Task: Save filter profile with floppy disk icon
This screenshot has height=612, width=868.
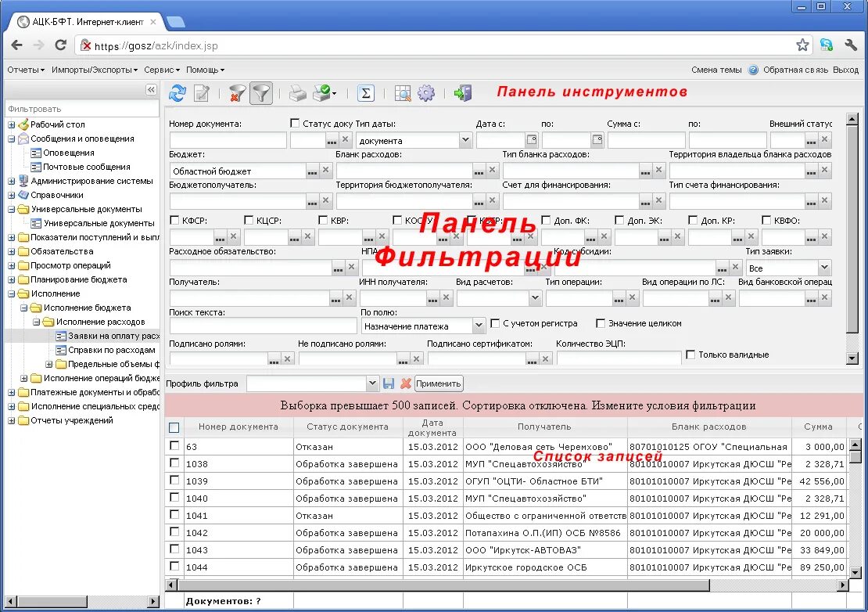Action: pos(389,383)
